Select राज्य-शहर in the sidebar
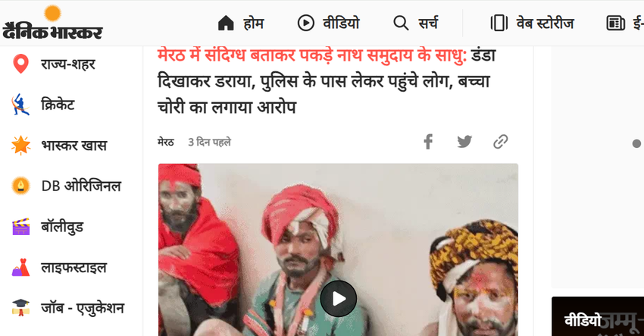 pos(54,64)
